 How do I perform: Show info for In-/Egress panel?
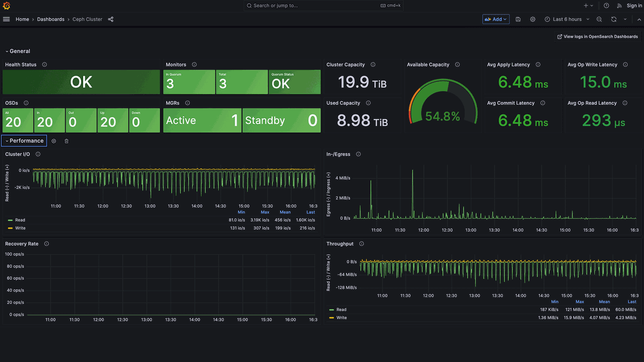[x=358, y=154]
